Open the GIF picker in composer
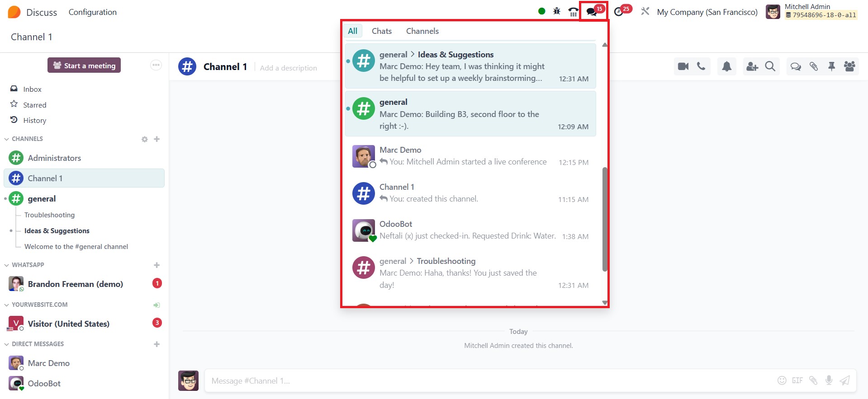 point(797,380)
